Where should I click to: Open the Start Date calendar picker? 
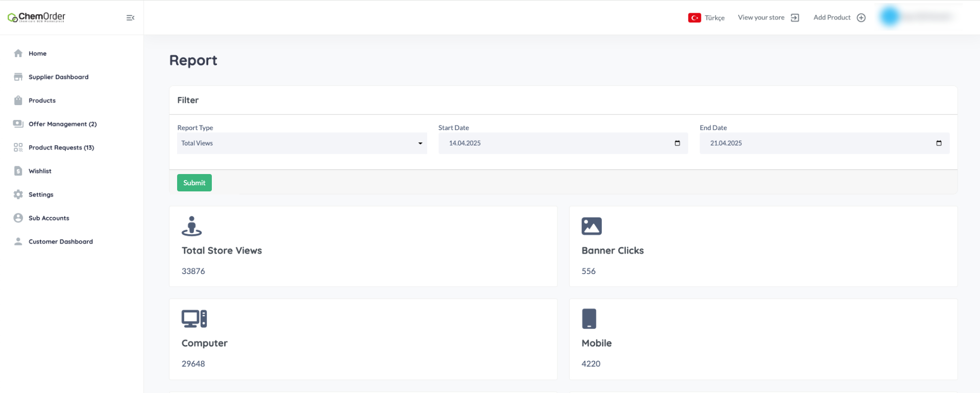tap(677, 143)
